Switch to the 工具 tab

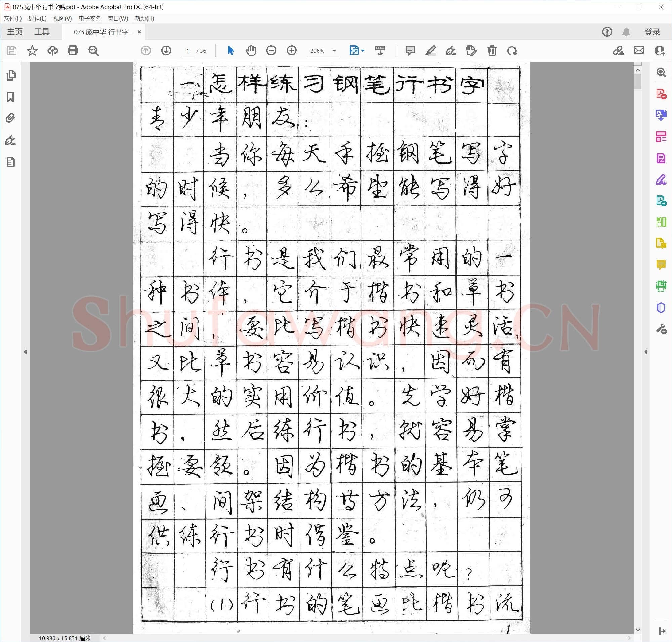pos(43,32)
